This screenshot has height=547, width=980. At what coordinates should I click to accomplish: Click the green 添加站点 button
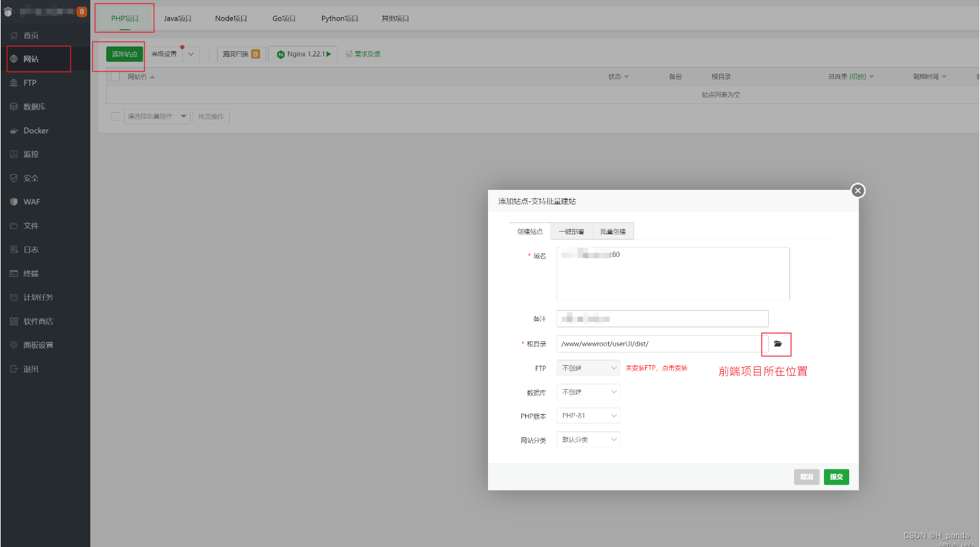124,54
